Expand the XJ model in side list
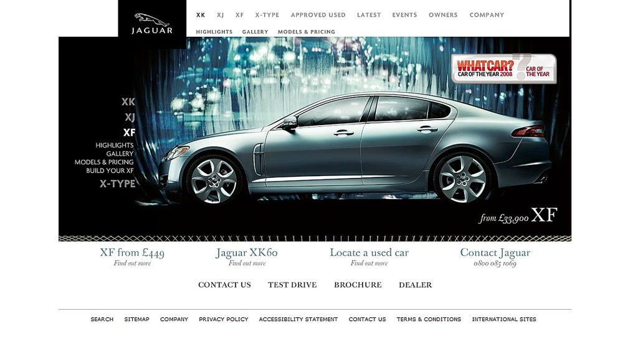The height and width of the screenshot is (364, 638). [x=130, y=117]
